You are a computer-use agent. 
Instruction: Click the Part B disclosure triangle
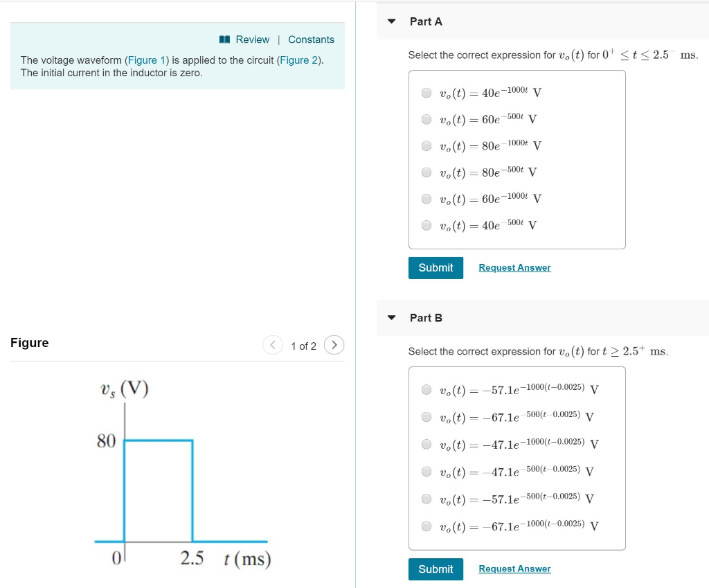coord(391,318)
